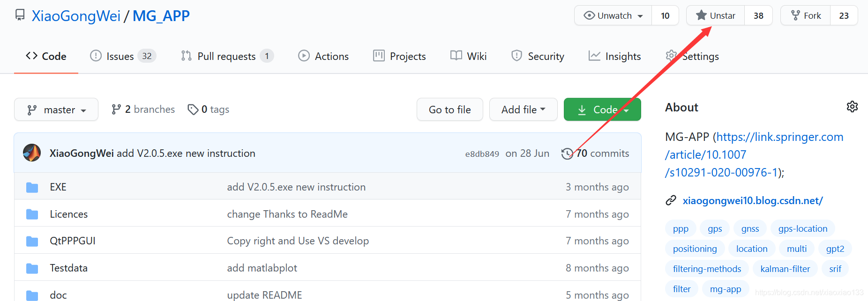The height and width of the screenshot is (301, 868).
Task: Open the MG_APP repository link
Action: (161, 16)
